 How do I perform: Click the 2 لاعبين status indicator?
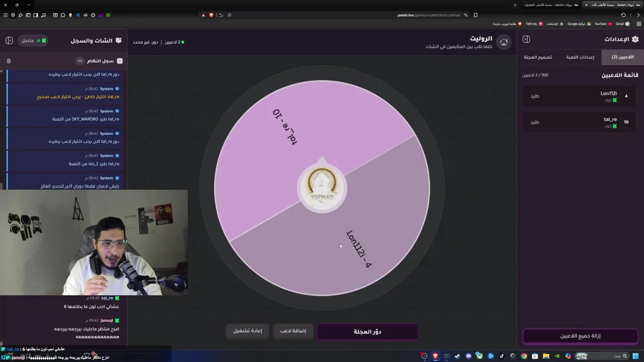[175, 42]
